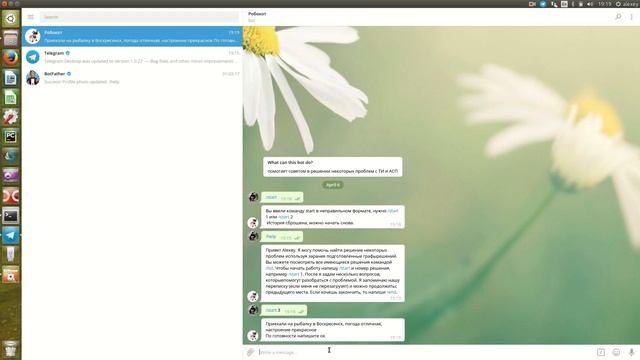Open Ubuntu Dash search from the launcher

pyautogui.click(x=11, y=18)
